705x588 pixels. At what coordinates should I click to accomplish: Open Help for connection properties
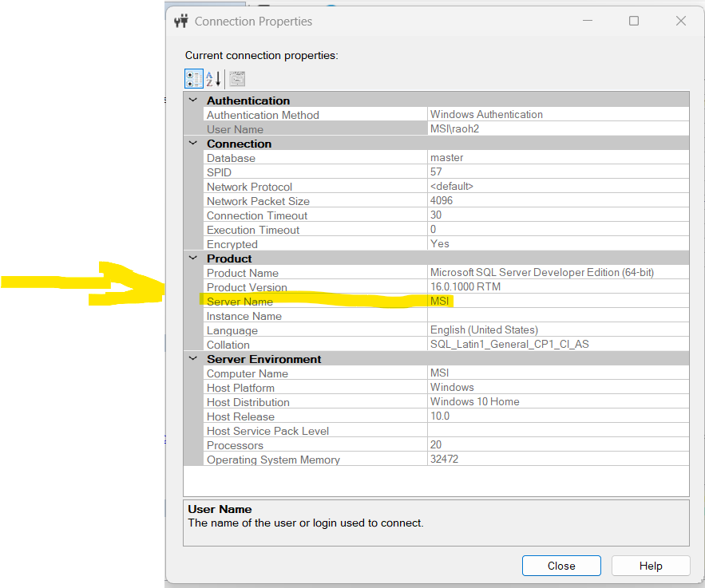[650, 566]
